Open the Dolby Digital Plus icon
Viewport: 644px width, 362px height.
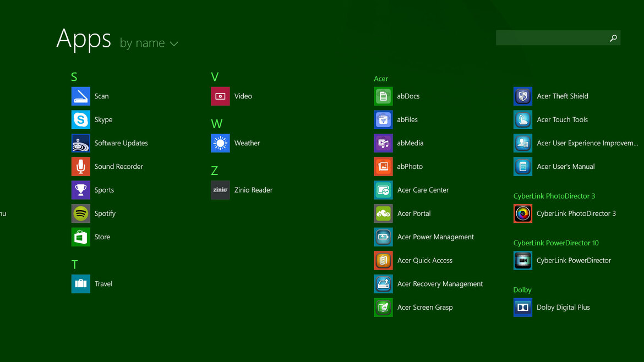pyautogui.click(x=523, y=307)
